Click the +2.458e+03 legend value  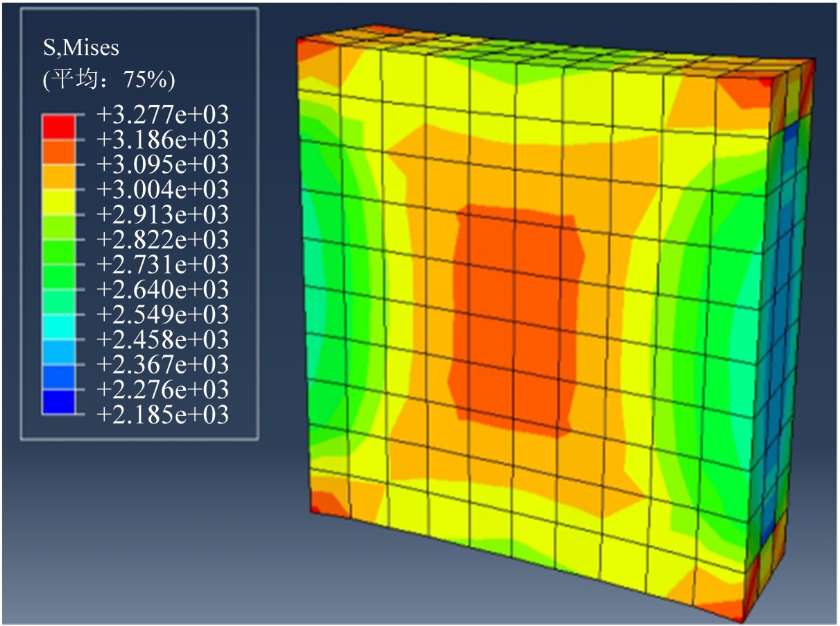pos(162,339)
